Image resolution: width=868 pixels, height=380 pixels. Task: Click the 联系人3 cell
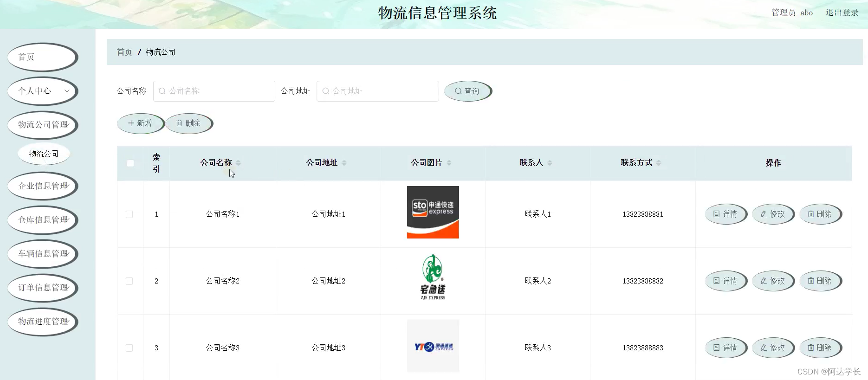click(538, 348)
